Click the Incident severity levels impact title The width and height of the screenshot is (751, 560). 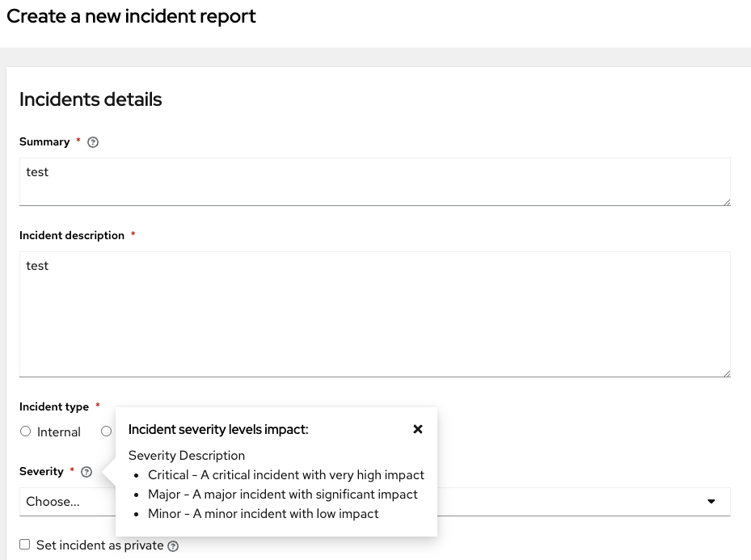[x=218, y=430]
